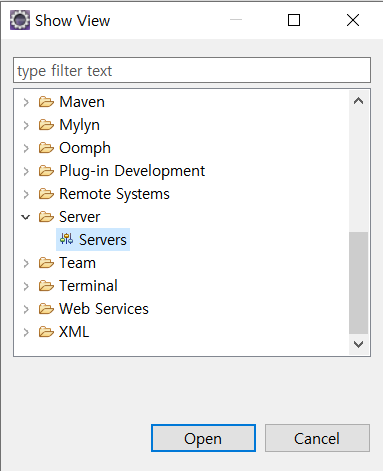Expand the Web Services category
Image resolution: width=383 pixels, height=471 pixels.
point(26,309)
